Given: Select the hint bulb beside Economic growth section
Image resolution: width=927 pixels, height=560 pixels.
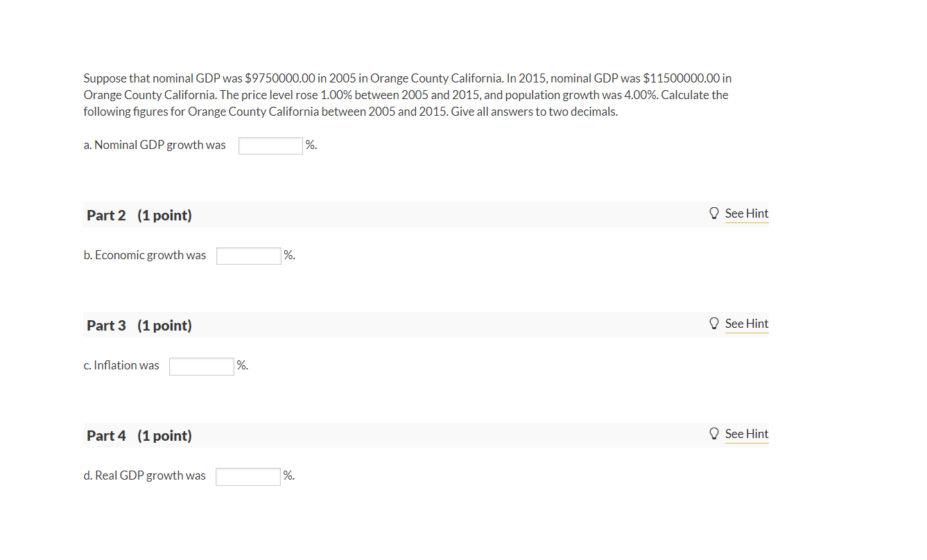Looking at the screenshot, I should [714, 213].
